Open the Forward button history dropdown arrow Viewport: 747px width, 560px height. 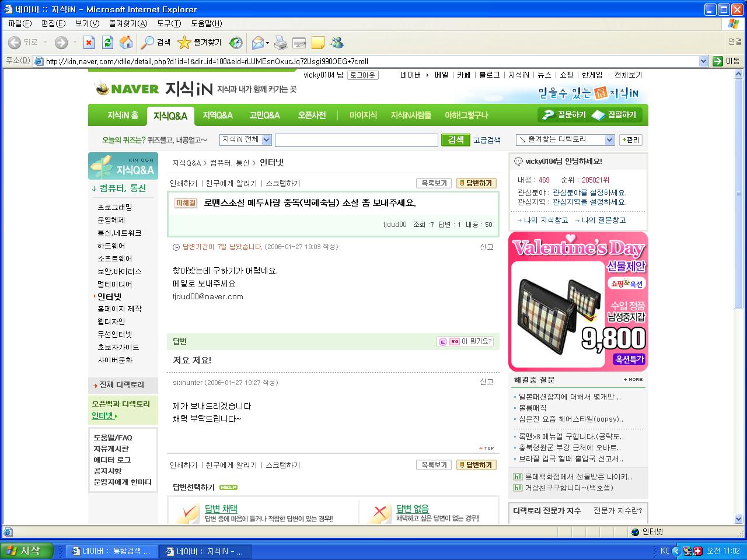(x=75, y=43)
